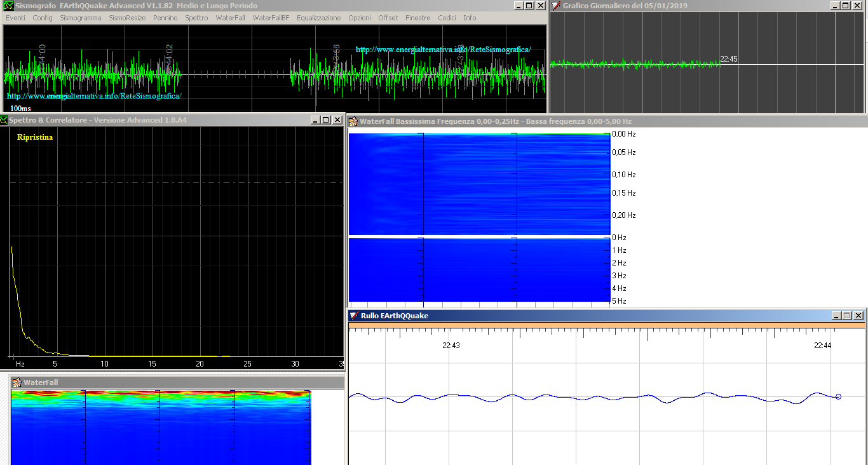This screenshot has width=868, height=465.
Task: Open the Eventi menu
Action: 15,18
